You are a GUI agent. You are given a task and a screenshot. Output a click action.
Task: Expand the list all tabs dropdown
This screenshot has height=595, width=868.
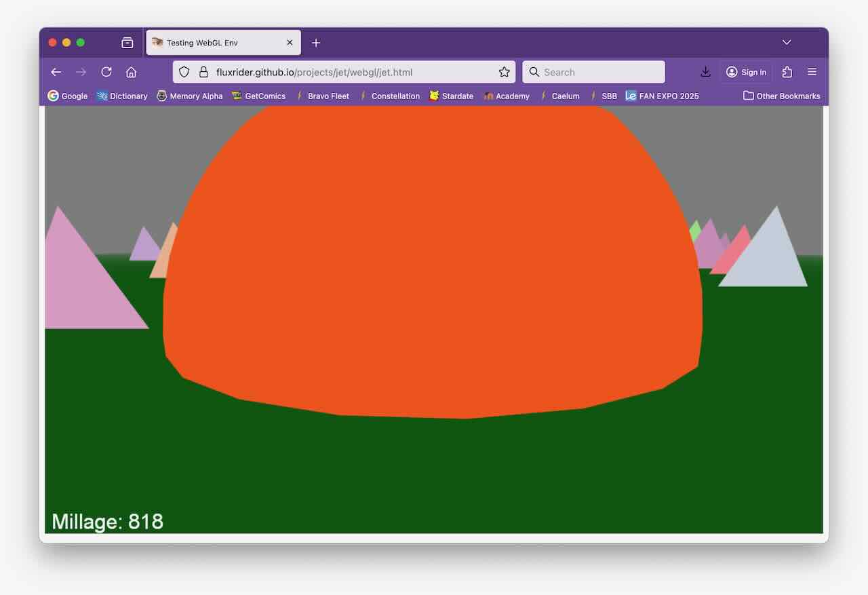(x=787, y=42)
